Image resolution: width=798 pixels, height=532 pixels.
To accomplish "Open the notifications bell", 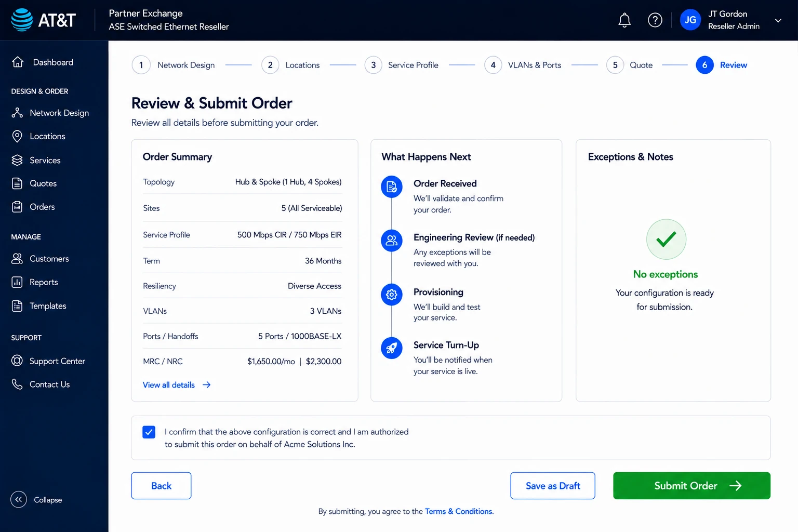I will [x=624, y=20].
